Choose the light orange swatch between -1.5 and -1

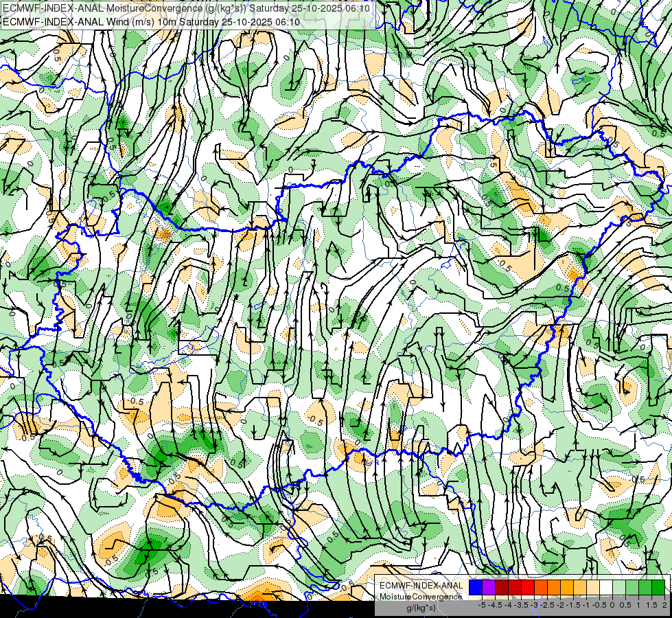[x=580, y=587]
